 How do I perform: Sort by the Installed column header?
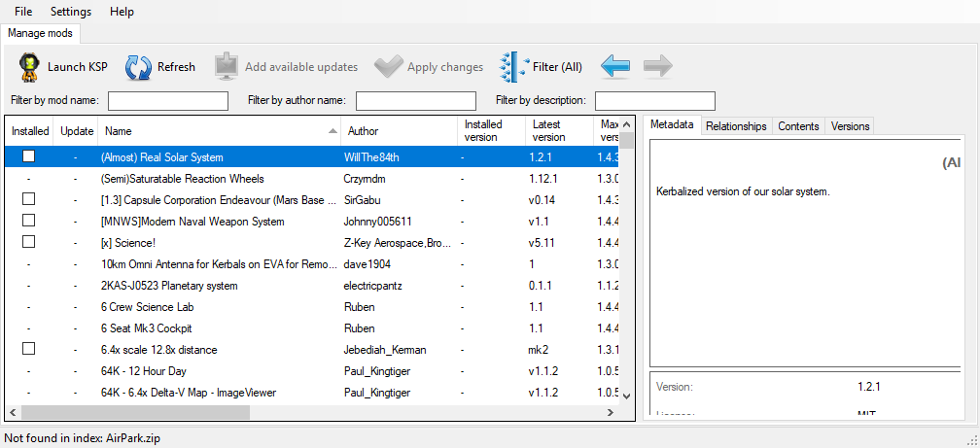pos(30,131)
